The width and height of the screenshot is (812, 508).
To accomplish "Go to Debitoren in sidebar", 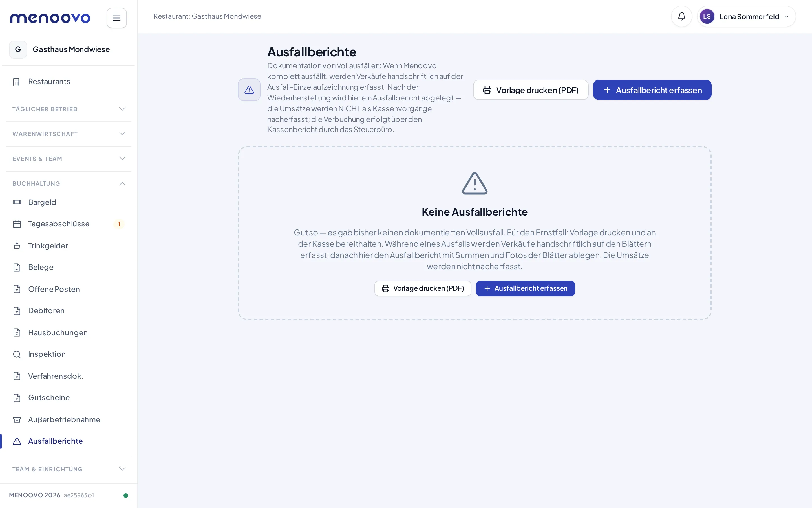I will pos(69,311).
